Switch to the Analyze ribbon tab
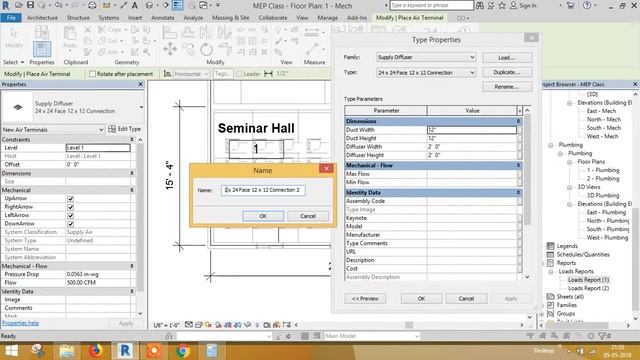Image resolution: width=640 pixels, height=360 pixels. pos(193,18)
